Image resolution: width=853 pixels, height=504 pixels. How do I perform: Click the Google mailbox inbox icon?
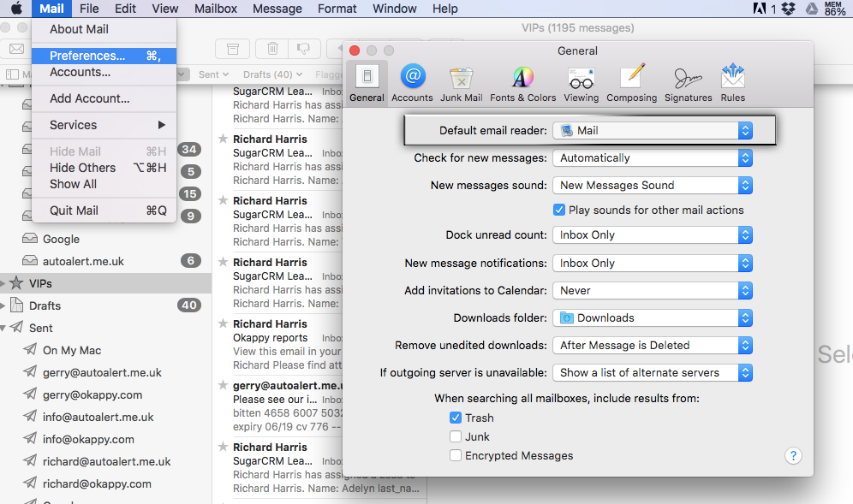pos(30,239)
